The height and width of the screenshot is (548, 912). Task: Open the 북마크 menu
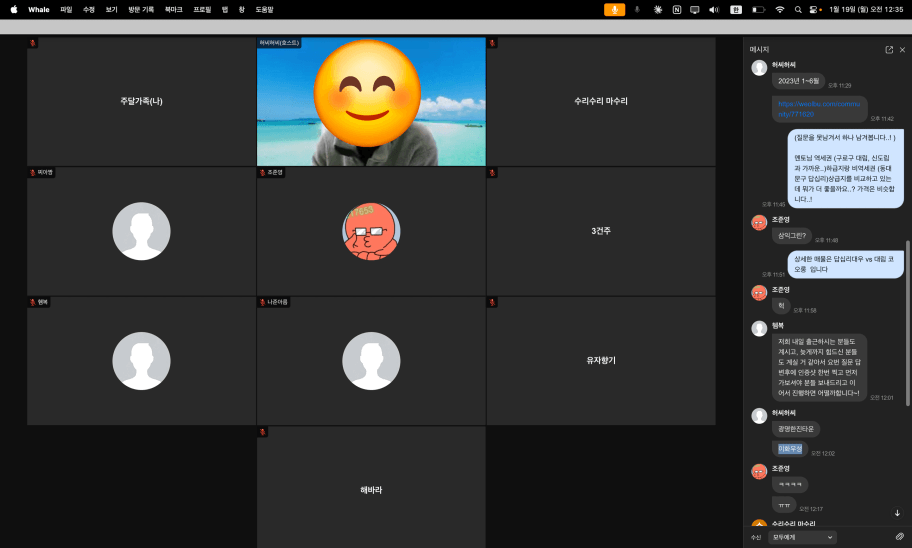click(174, 9)
